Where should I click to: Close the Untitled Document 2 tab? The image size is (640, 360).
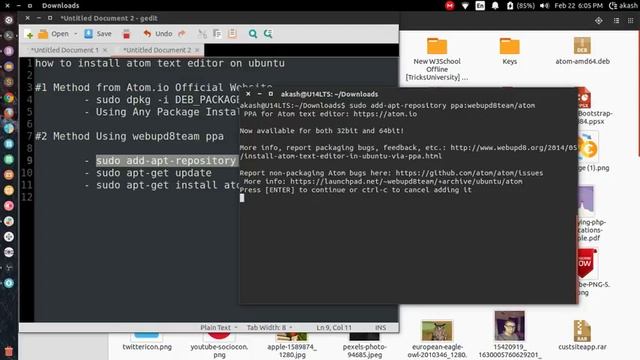[x=197, y=50]
